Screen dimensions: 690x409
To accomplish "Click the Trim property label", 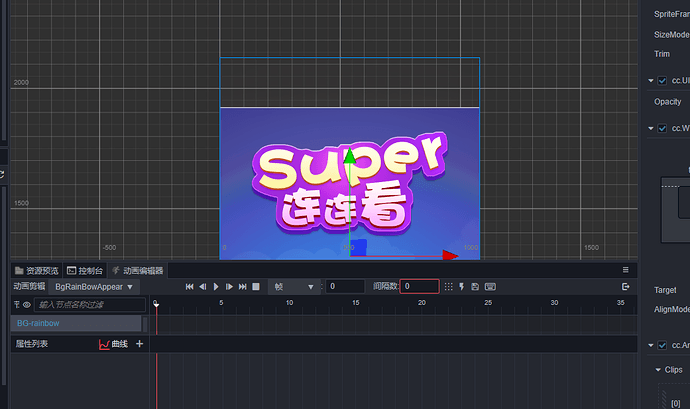I will (x=662, y=54).
